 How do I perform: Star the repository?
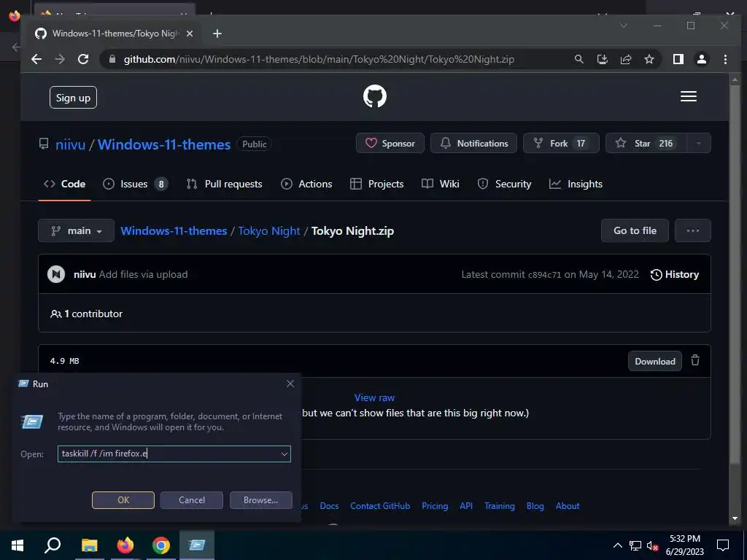click(x=646, y=144)
